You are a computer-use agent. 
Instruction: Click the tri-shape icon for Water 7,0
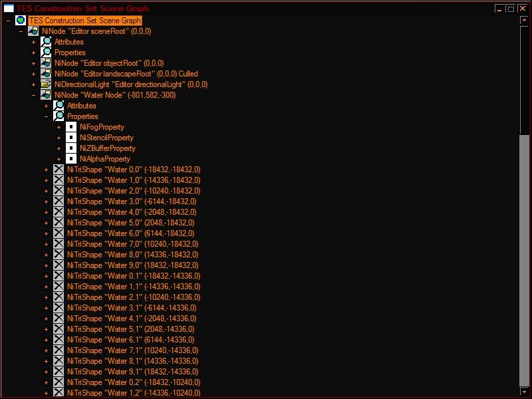tap(59, 243)
